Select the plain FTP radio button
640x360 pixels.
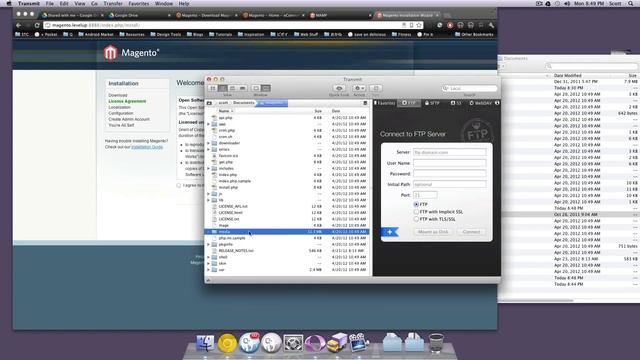[x=416, y=204]
